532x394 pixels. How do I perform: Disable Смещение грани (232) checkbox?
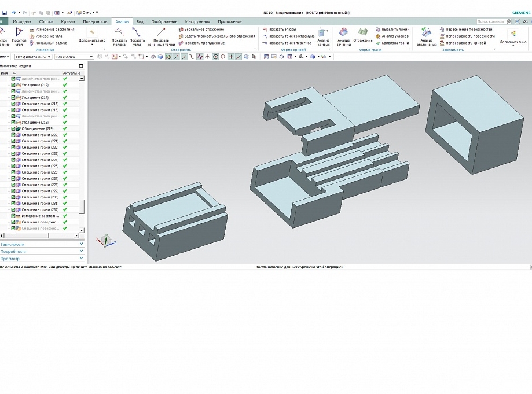(13, 209)
